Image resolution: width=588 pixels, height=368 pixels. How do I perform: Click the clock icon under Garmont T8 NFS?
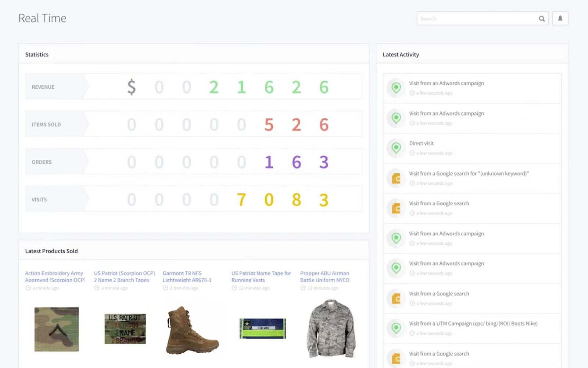point(165,288)
